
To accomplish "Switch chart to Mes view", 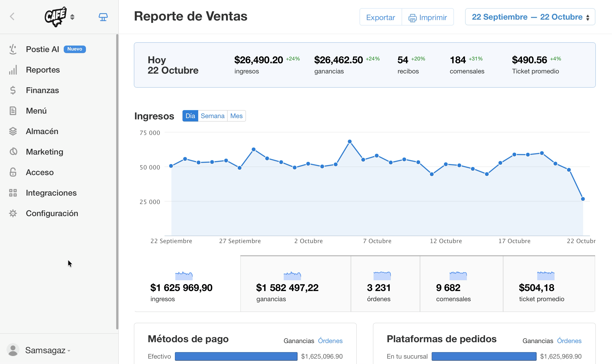I will 236,116.
